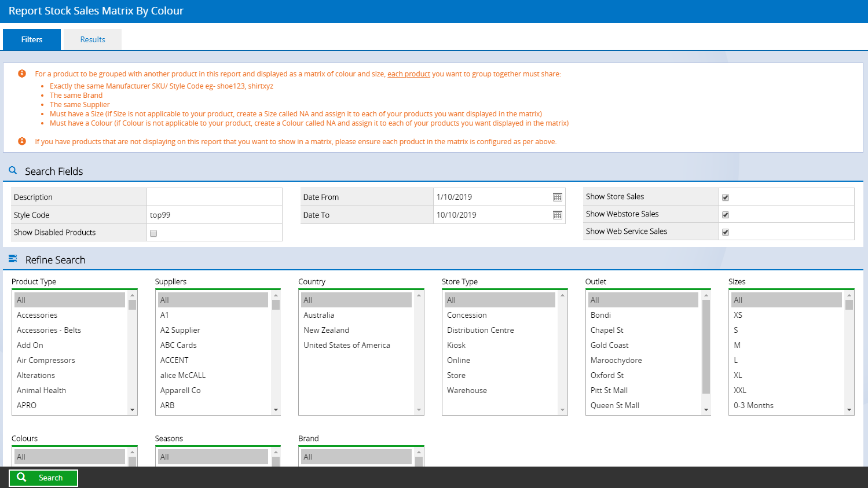The width and height of the screenshot is (868, 488).
Task: Select ARB supplier
Action: click(x=213, y=405)
